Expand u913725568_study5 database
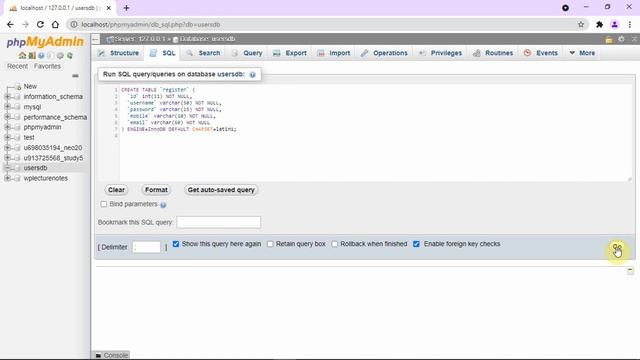Image resolution: width=640 pixels, height=360 pixels. point(7,158)
